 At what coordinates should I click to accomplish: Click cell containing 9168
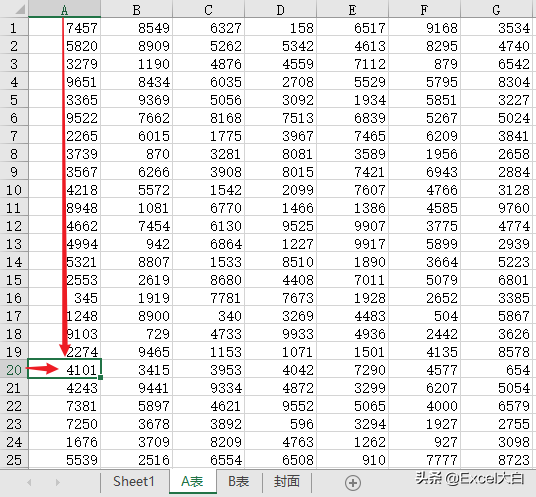tap(425, 28)
